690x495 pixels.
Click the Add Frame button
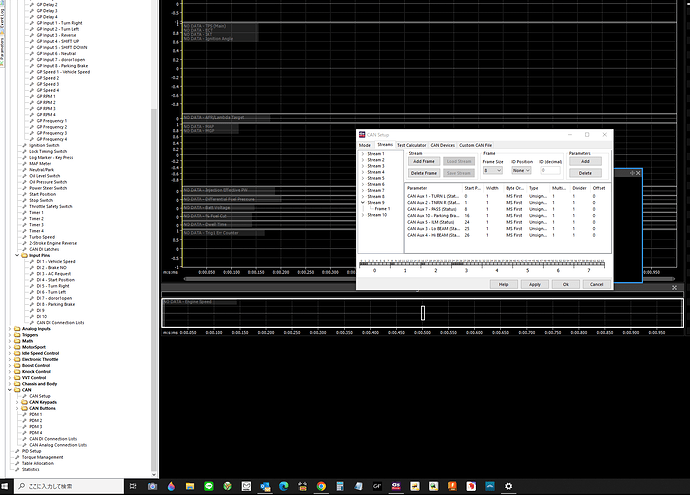[424, 161]
